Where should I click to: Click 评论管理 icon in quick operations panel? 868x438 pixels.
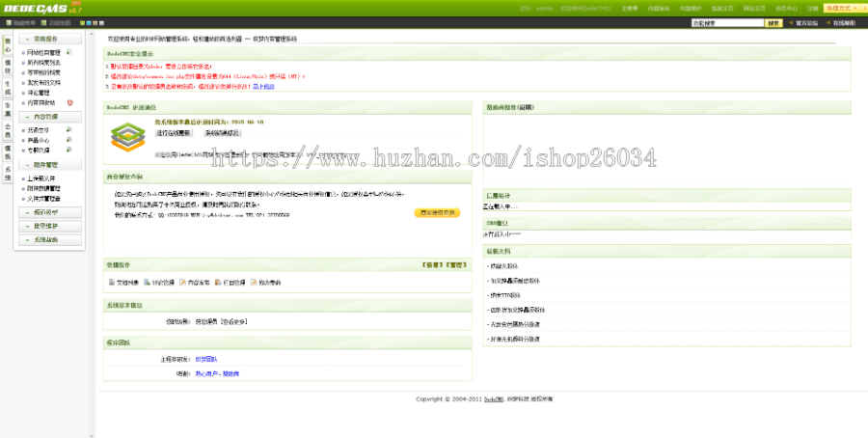pos(147,283)
